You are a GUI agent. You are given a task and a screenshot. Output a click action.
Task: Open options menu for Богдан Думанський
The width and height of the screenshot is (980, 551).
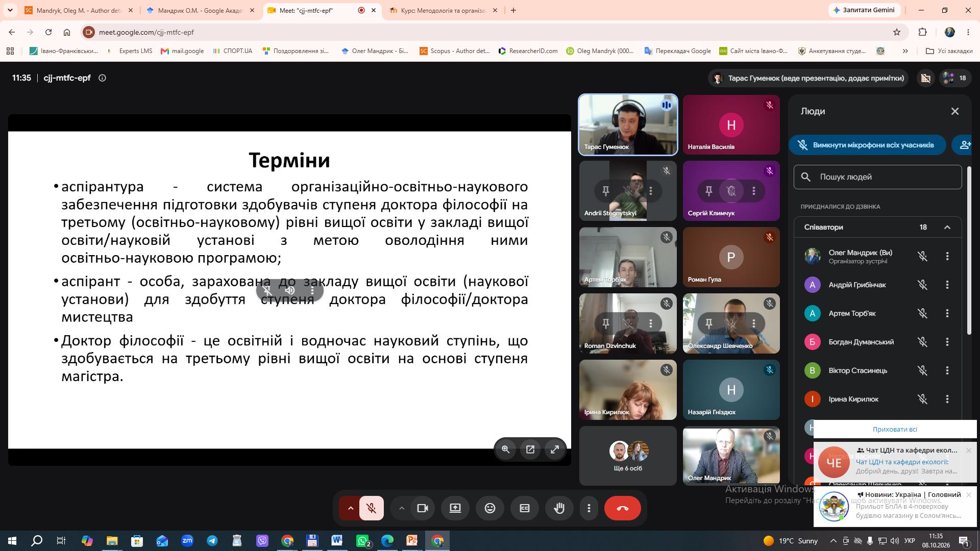pyautogui.click(x=947, y=342)
